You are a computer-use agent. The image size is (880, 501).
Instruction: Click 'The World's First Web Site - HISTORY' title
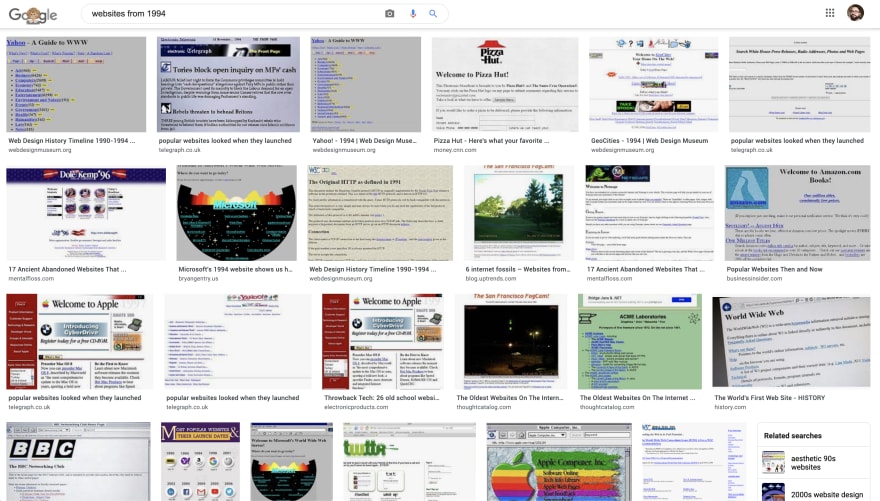click(769, 398)
